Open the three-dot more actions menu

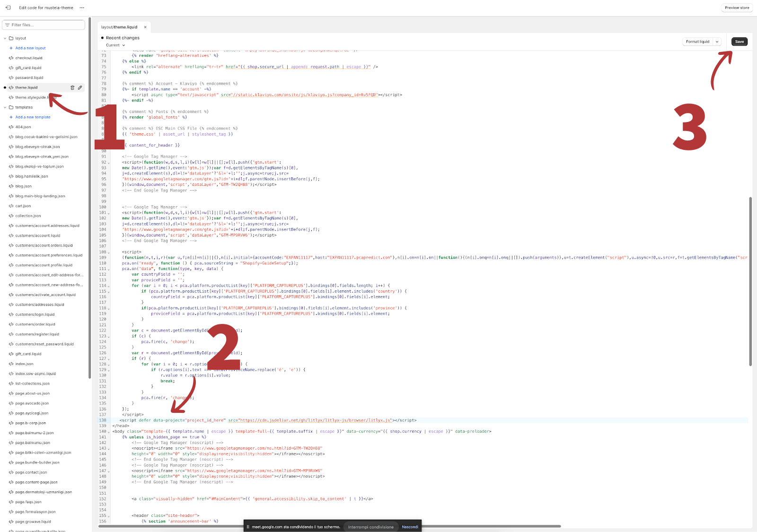click(82, 8)
